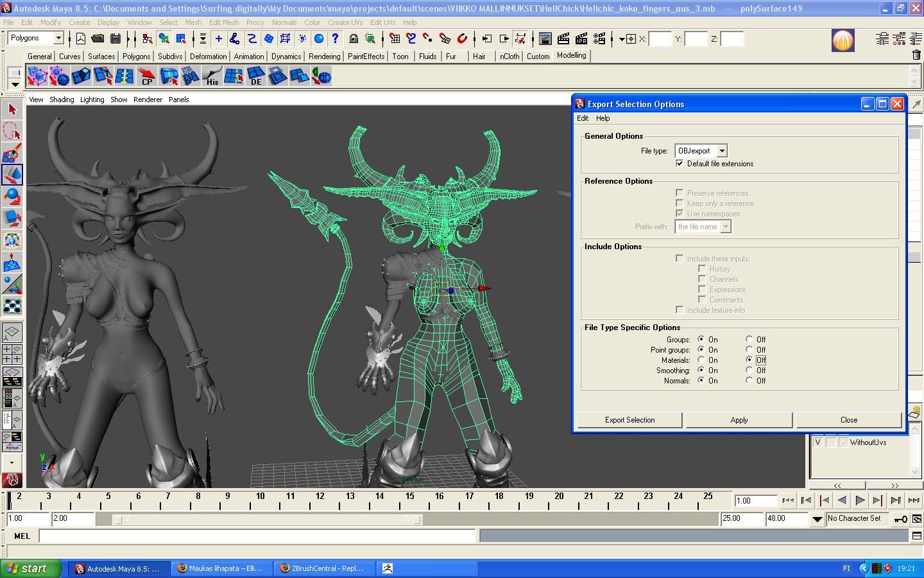924x578 pixels.
Task: Click the shelf trash can icon
Action: (x=916, y=56)
